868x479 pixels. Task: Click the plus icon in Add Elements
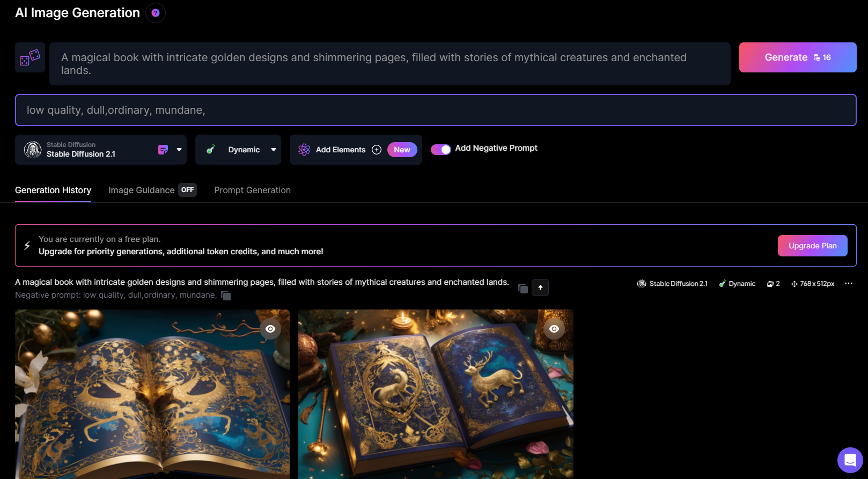pyautogui.click(x=377, y=150)
